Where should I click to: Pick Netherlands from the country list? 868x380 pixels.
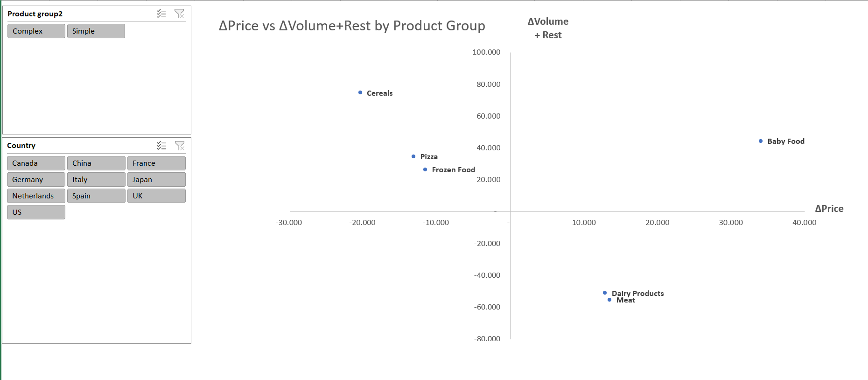(x=36, y=196)
